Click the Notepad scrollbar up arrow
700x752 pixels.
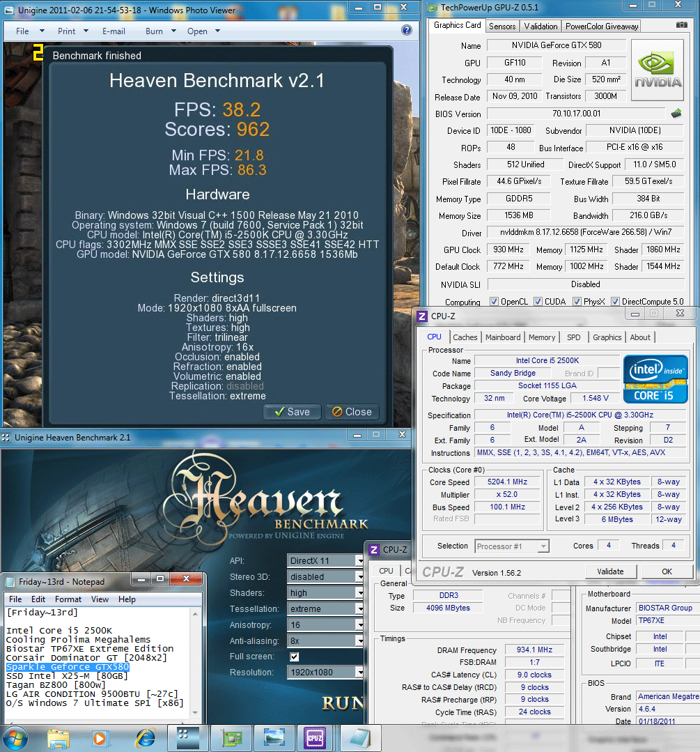[195, 613]
